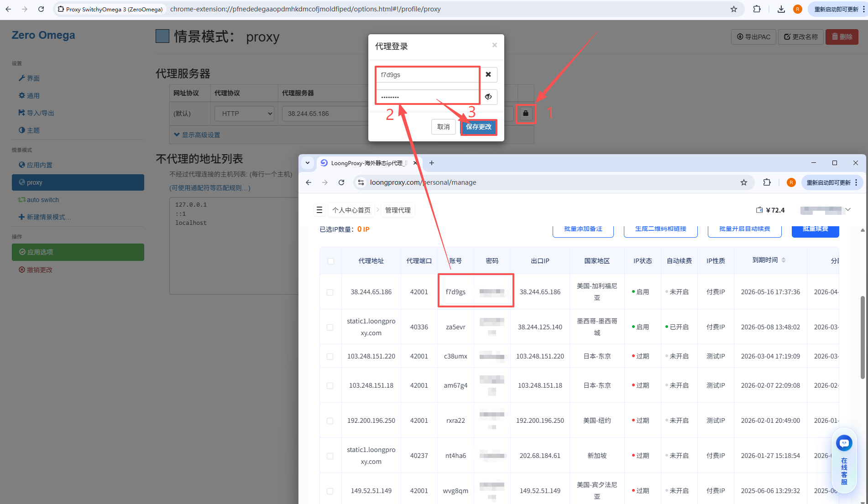868x504 pixels.
Task: Sort by 到期时间 column arrow
Action: pos(784,260)
